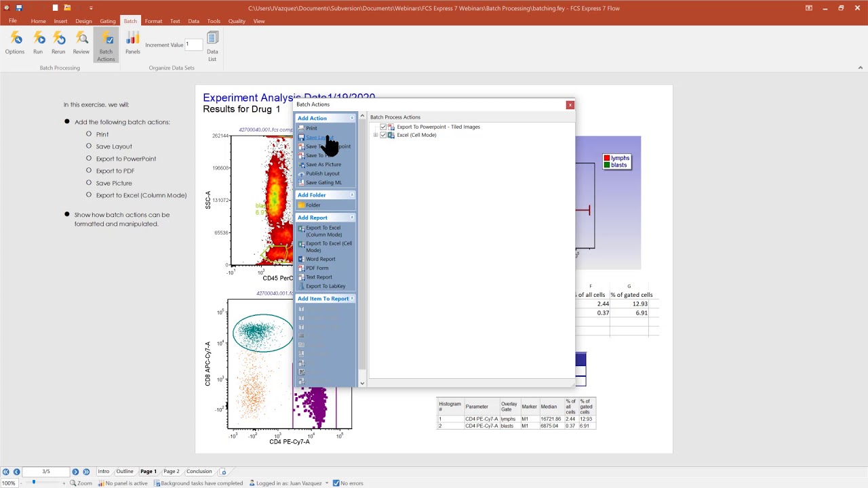Click Background tasks have completed status
Image resolution: width=868 pixels, height=488 pixels.
tap(198, 483)
